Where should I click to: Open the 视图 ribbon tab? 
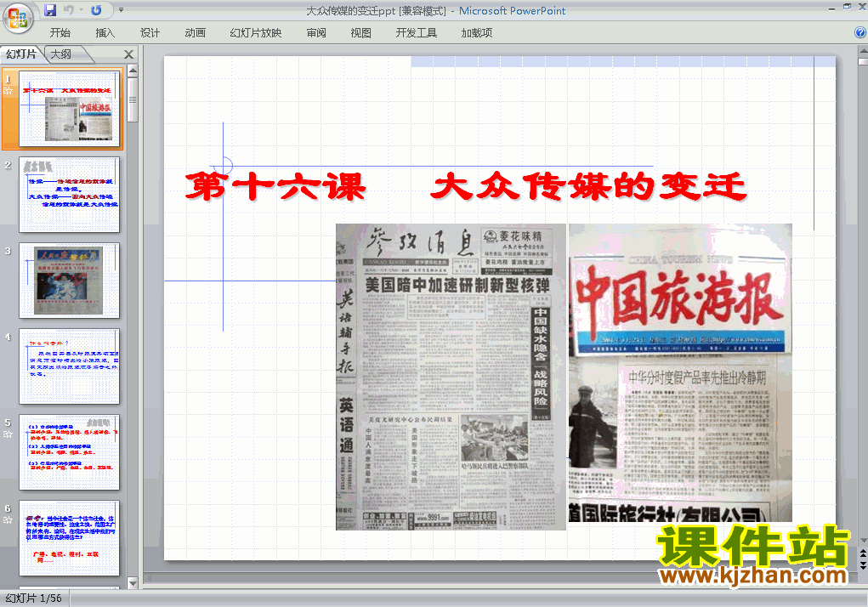(361, 32)
